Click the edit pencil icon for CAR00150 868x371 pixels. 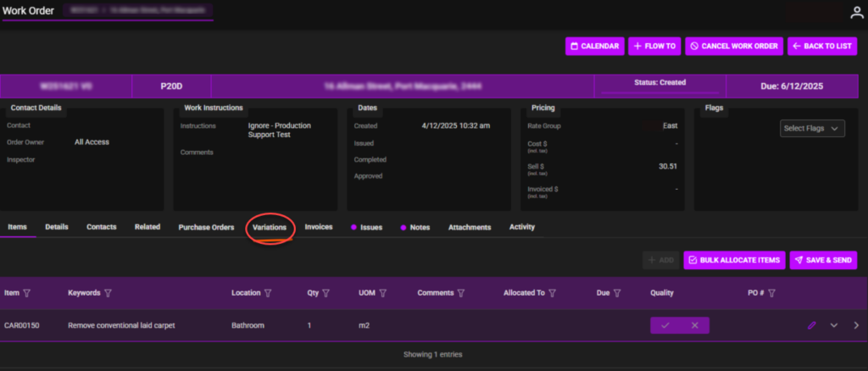[811, 325]
